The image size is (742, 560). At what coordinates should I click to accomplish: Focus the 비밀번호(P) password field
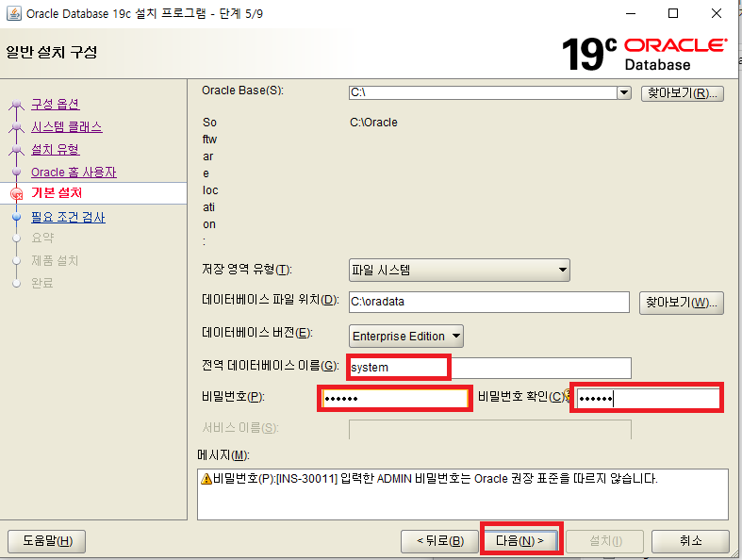tap(395, 399)
